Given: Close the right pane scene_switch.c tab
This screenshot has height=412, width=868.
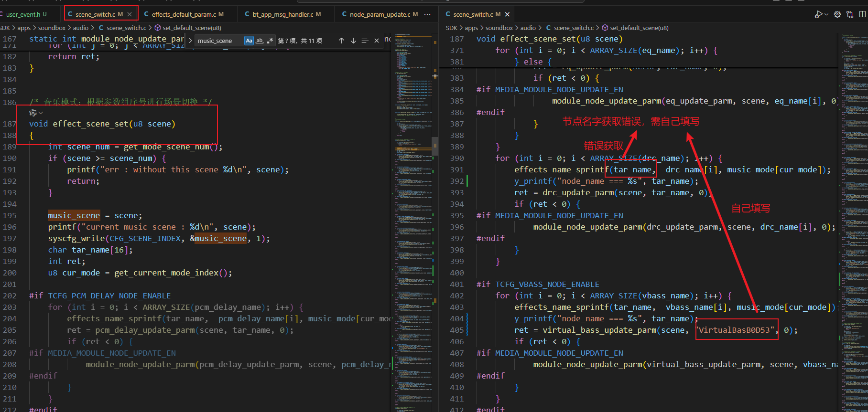Looking at the screenshot, I should 507,14.
